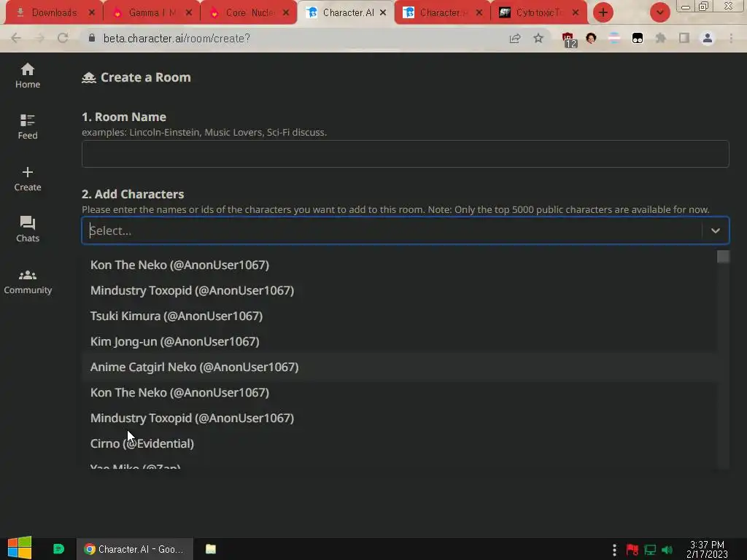Close the Downloads tab
This screenshot has width=747, height=560.
pyautogui.click(x=91, y=13)
